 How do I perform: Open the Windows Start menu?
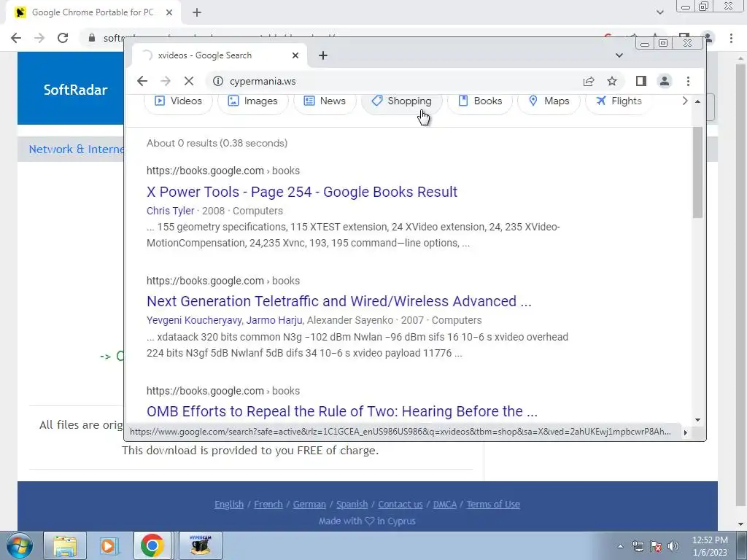pos(18,545)
